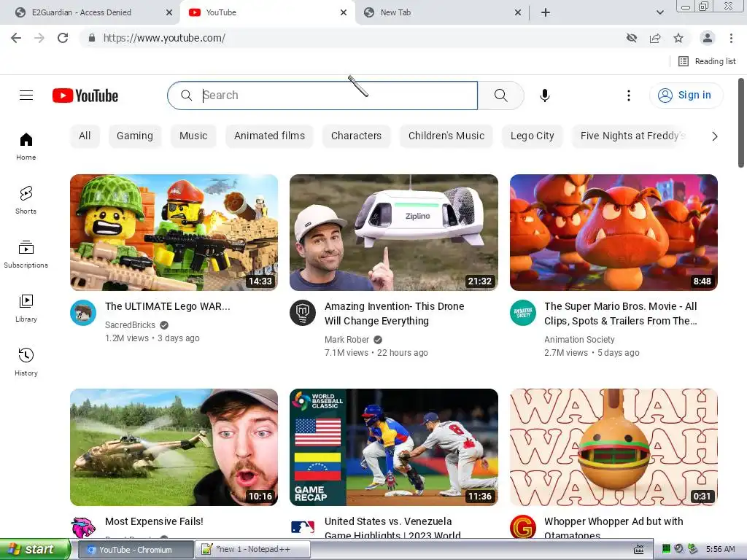Select the Characters filter chip
This screenshot has height=560, width=747.
click(x=356, y=136)
